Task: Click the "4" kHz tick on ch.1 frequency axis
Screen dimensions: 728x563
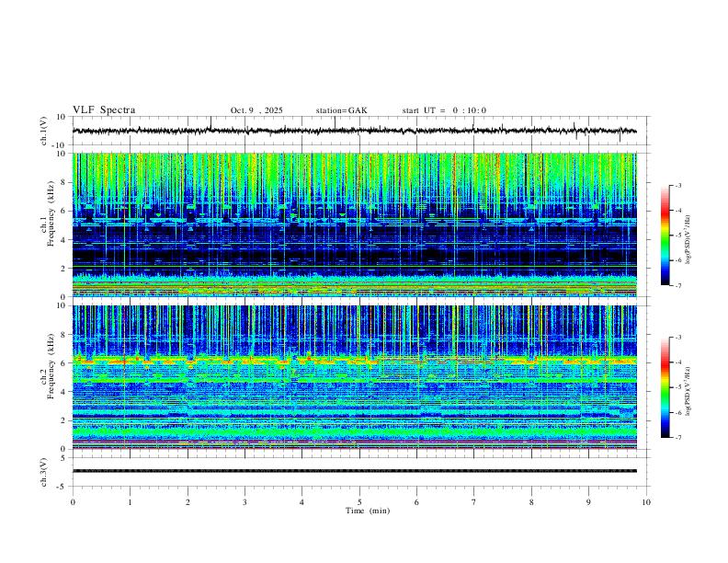Action: [64, 240]
